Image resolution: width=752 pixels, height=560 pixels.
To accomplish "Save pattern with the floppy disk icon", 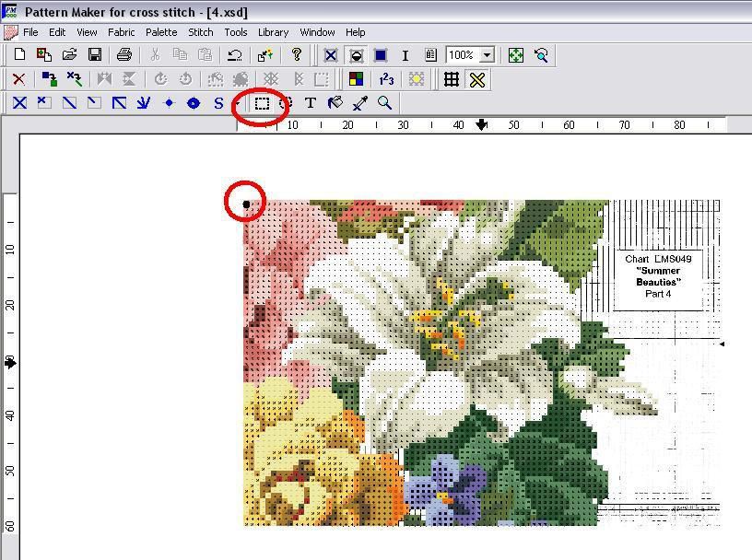I will click(x=95, y=55).
